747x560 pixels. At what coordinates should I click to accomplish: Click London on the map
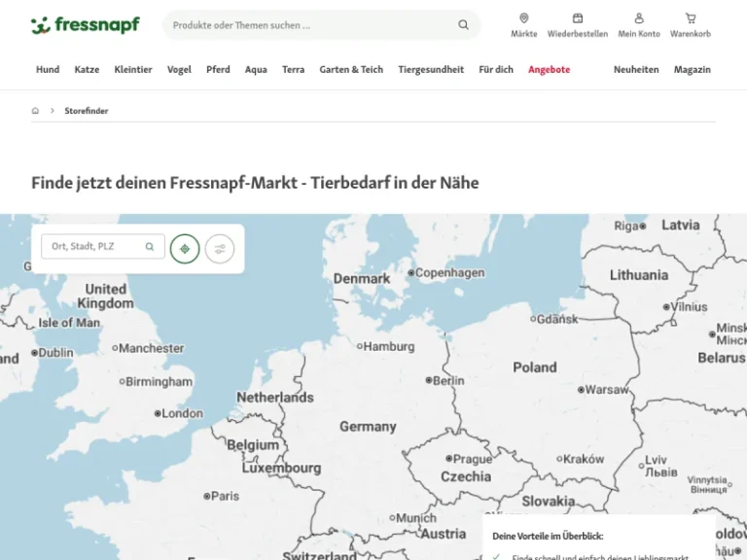click(179, 413)
